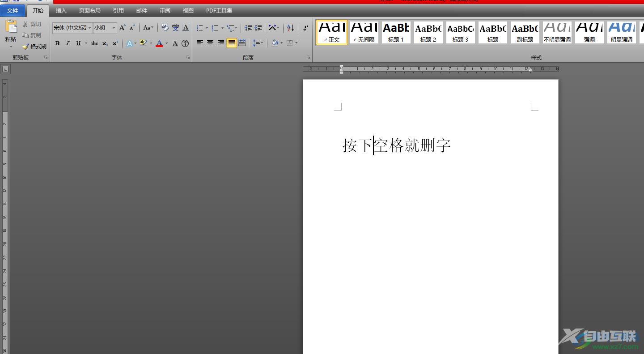Center-align the text
644x354 pixels.
[210, 43]
